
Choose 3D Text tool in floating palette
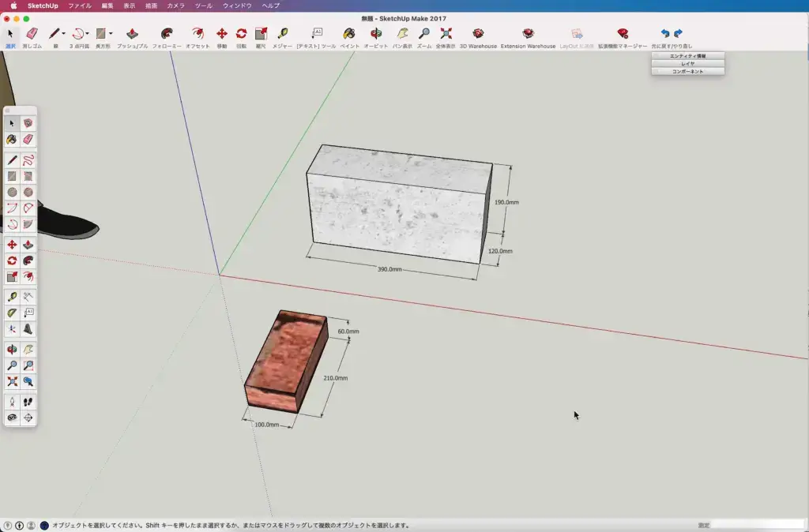point(28,329)
